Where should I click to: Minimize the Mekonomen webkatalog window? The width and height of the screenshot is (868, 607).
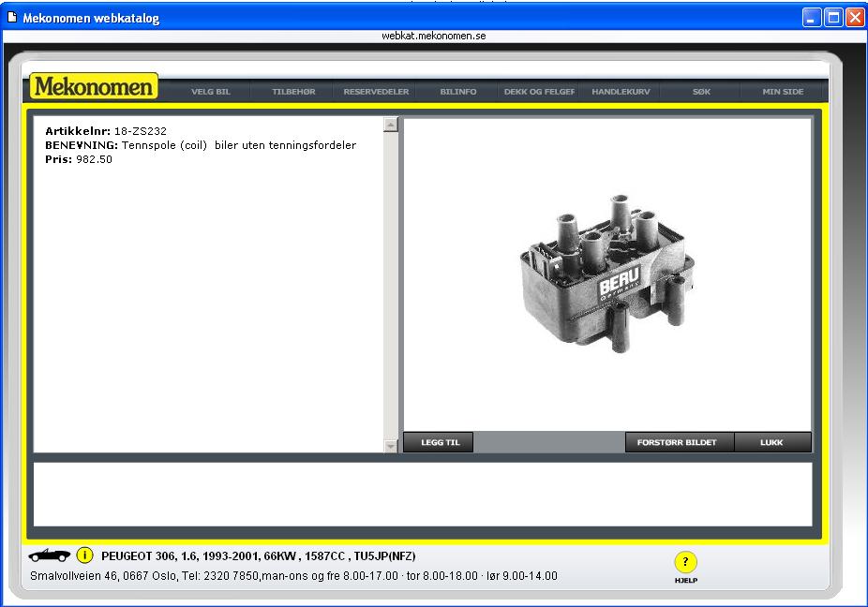812,18
